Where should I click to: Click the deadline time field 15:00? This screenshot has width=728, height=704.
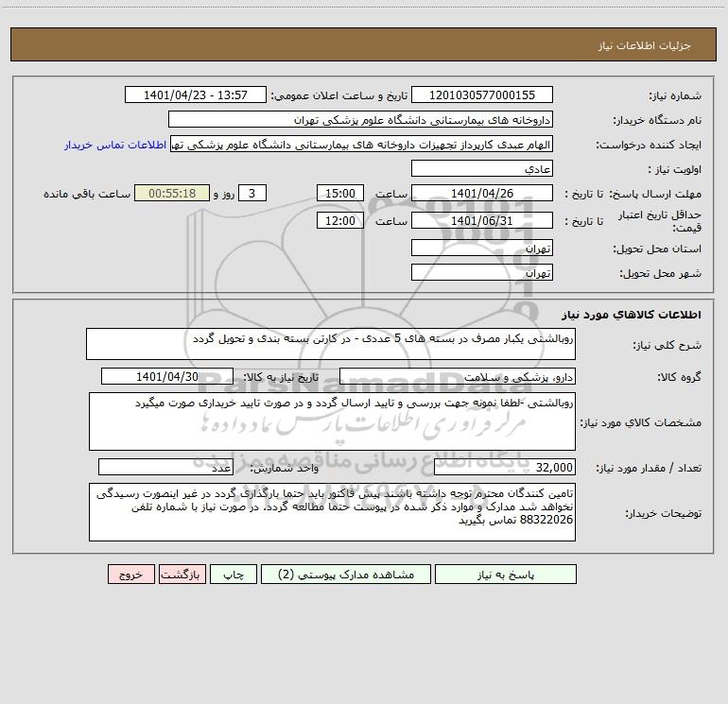pos(339,193)
